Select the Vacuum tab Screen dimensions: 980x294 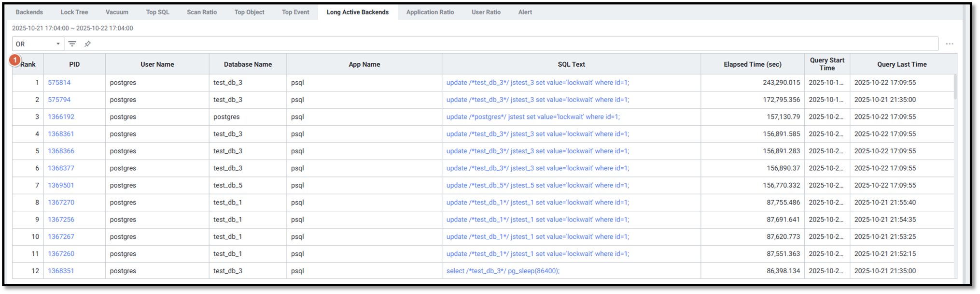(117, 12)
